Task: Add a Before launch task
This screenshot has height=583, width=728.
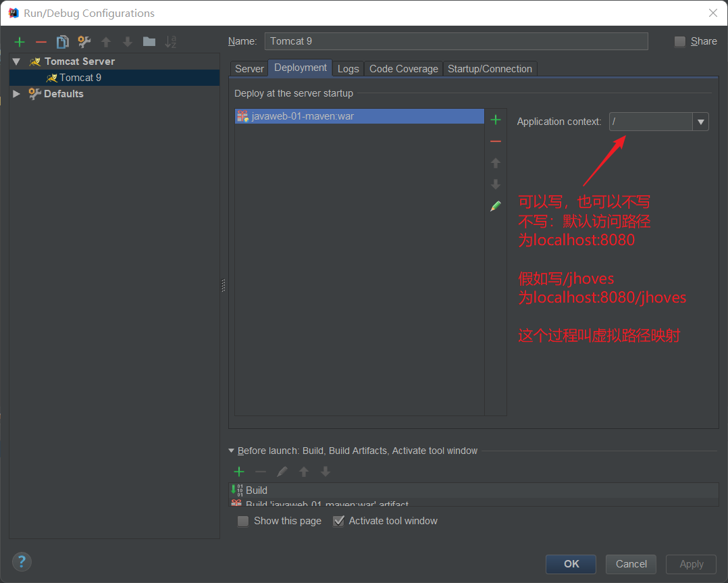Action: point(239,472)
